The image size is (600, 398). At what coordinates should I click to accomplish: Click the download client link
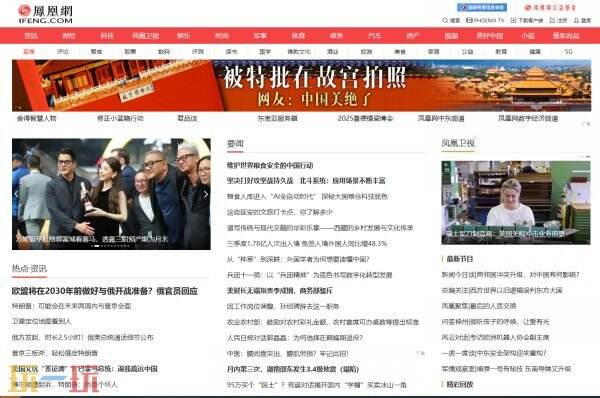click(x=527, y=20)
